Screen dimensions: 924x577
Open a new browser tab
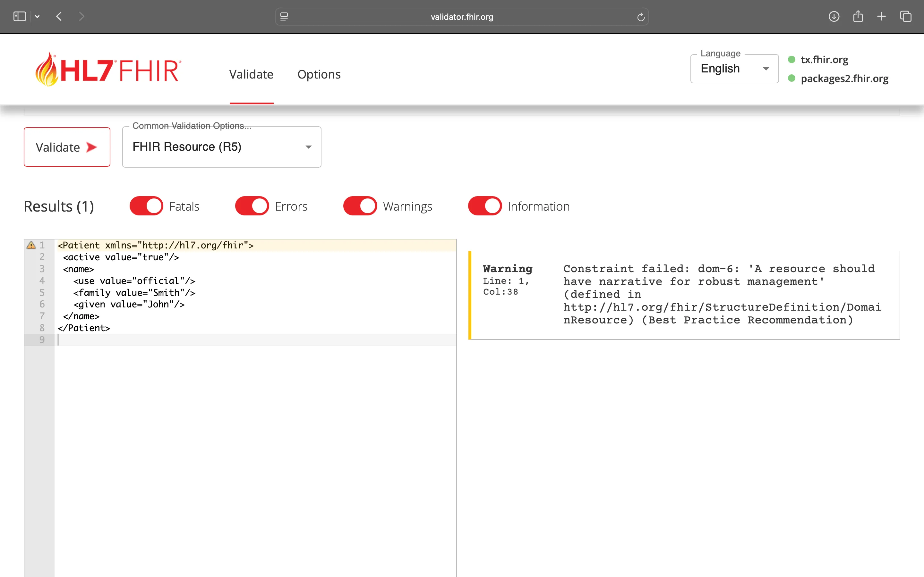(x=882, y=16)
